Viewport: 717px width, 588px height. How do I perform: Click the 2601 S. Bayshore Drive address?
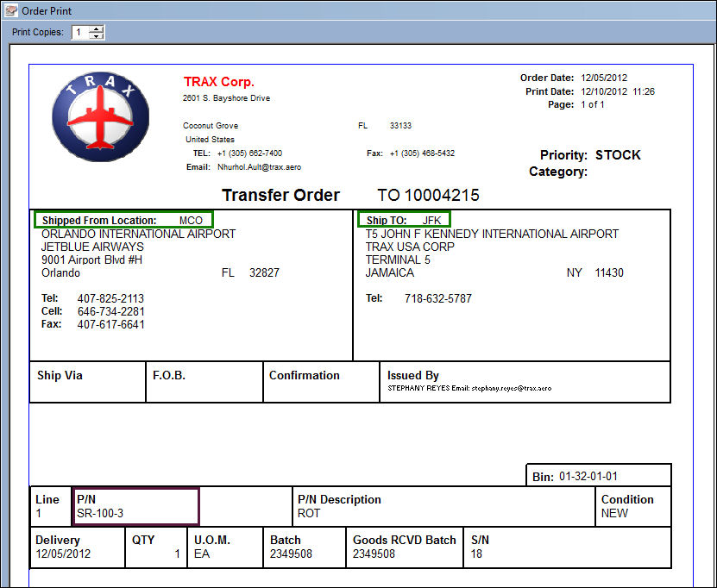tap(226, 98)
